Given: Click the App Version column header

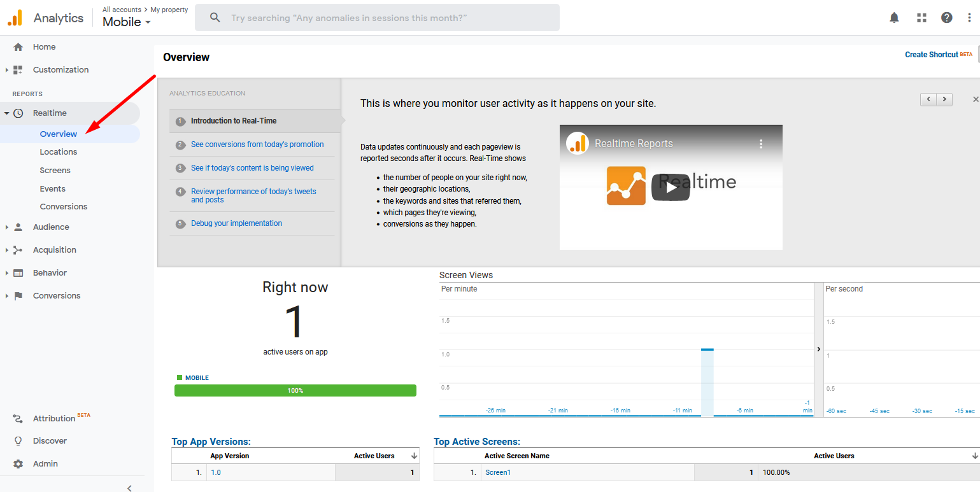Looking at the screenshot, I should tap(230, 456).
